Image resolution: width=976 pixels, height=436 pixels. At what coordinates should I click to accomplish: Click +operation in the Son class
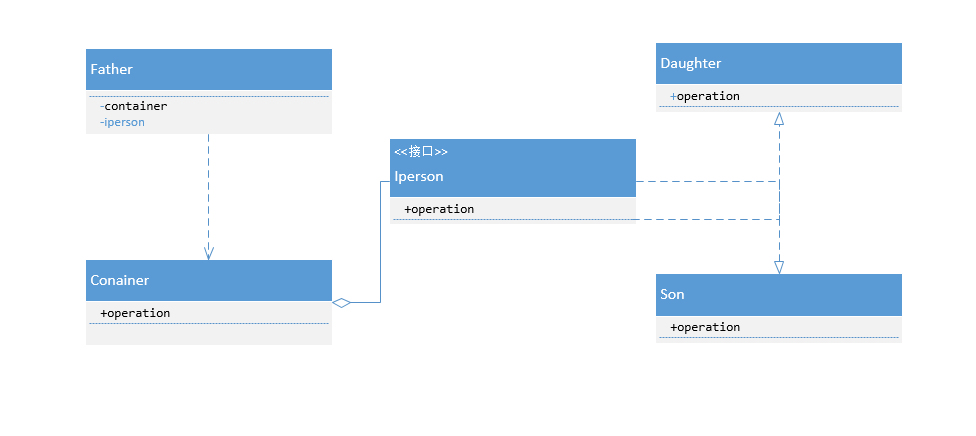[x=706, y=327]
